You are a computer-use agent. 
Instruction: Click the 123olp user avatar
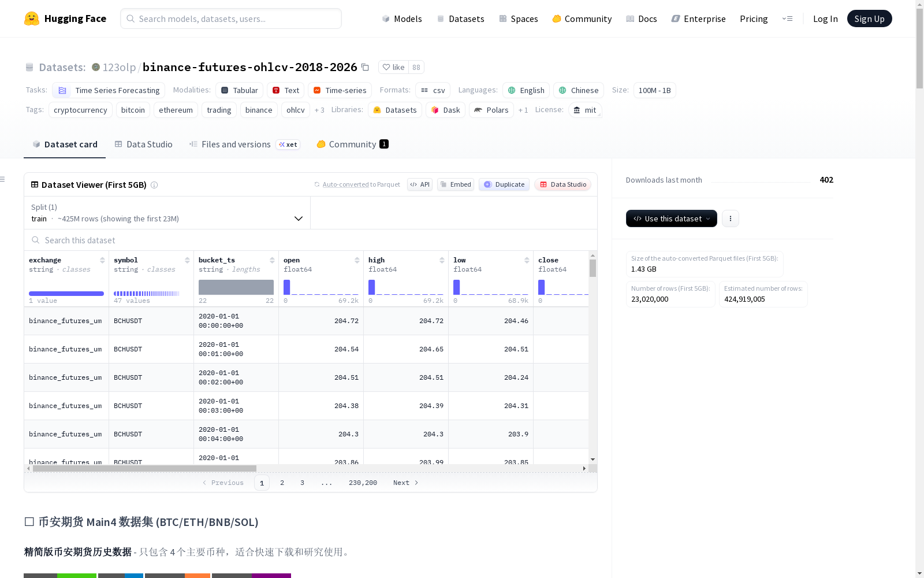tap(96, 67)
